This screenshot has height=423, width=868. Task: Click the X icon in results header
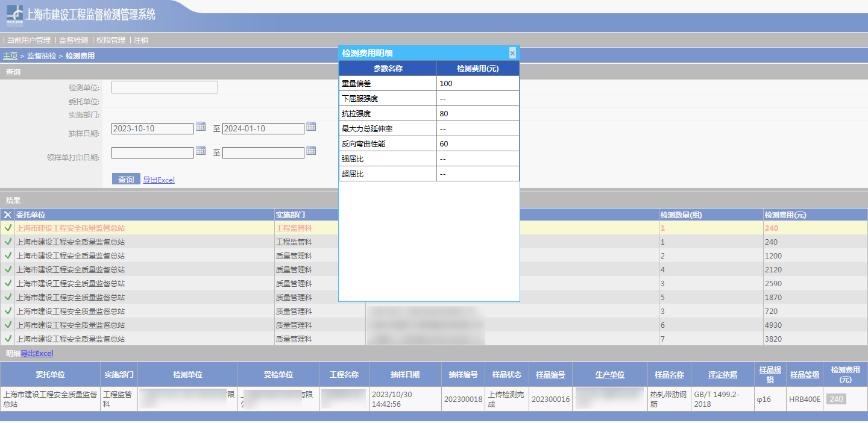pos(8,215)
